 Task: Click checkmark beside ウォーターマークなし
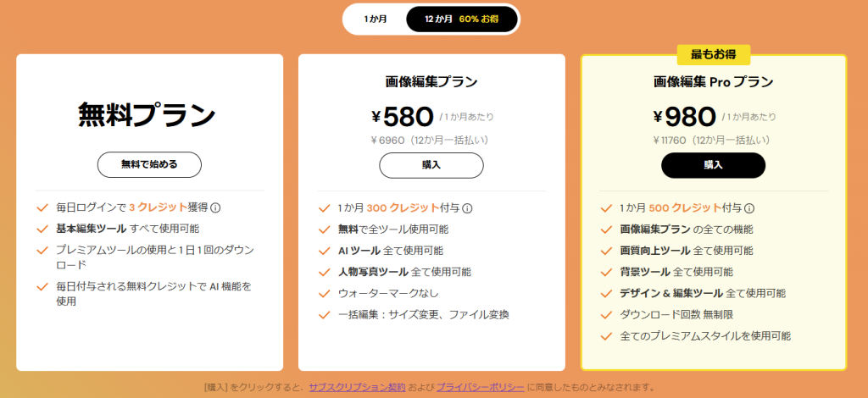click(323, 294)
